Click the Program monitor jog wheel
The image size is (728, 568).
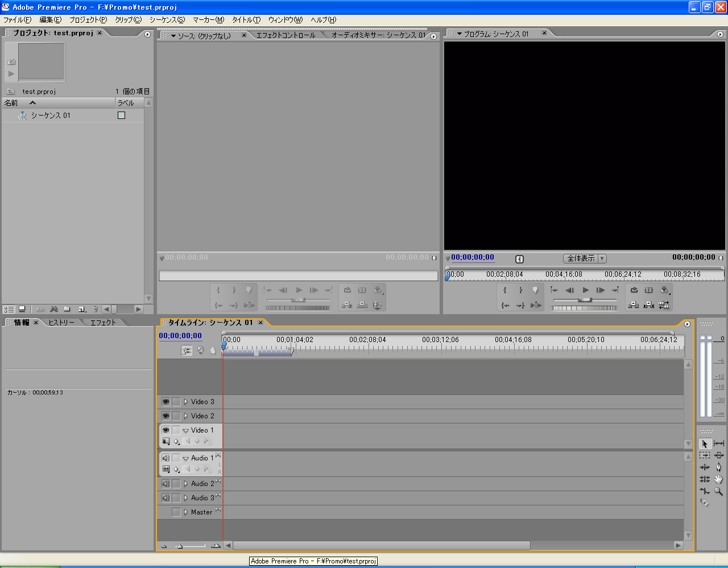pos(585,308)
